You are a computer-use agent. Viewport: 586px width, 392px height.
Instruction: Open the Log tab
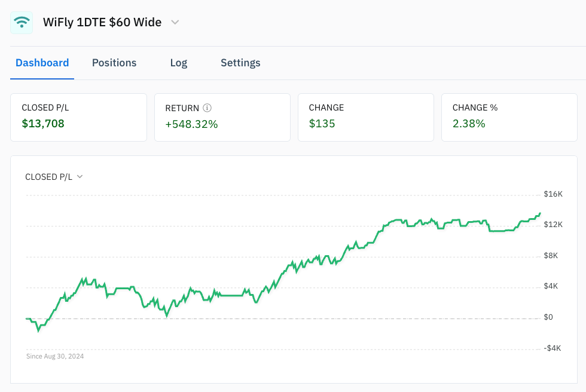pyautogui.click(x=178, y=63)
